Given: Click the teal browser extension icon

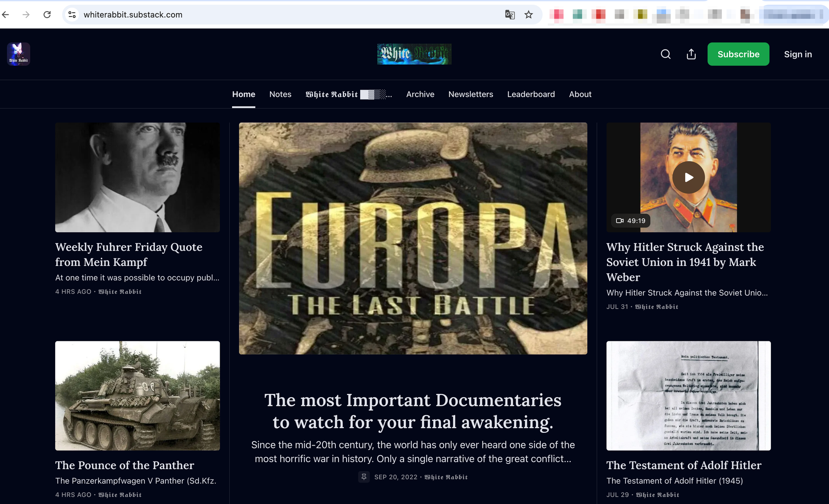Looking at the screenshot, I should [x=577, y=14].
